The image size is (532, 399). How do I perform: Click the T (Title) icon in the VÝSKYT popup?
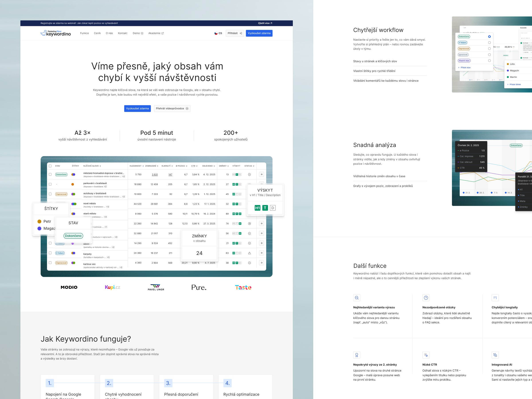[265, 208]
